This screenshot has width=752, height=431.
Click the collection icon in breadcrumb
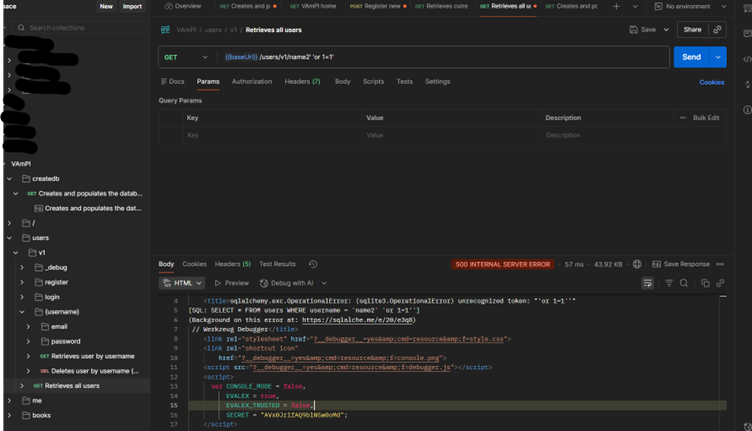pyautogui.click(x=165, y=30)
